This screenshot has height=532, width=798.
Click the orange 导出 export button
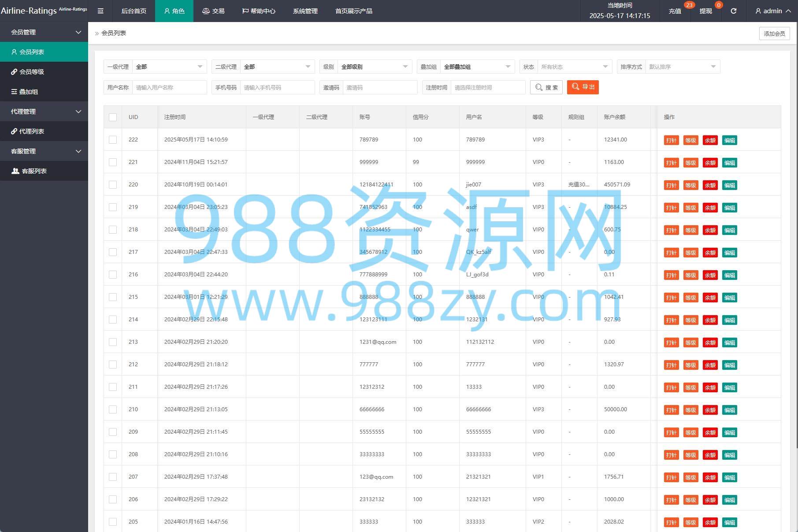click(583, 87)
